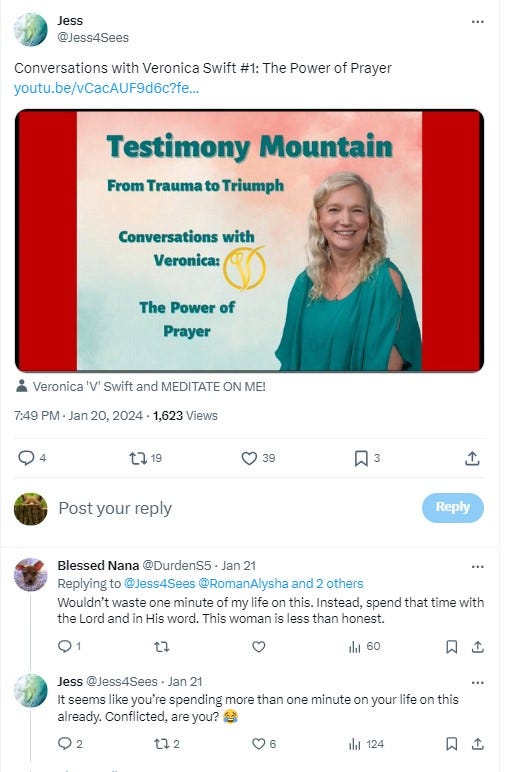Repost the main post with 19 reposts
Viewport: 521px width, 772px height.
click(x=138, y=458)
